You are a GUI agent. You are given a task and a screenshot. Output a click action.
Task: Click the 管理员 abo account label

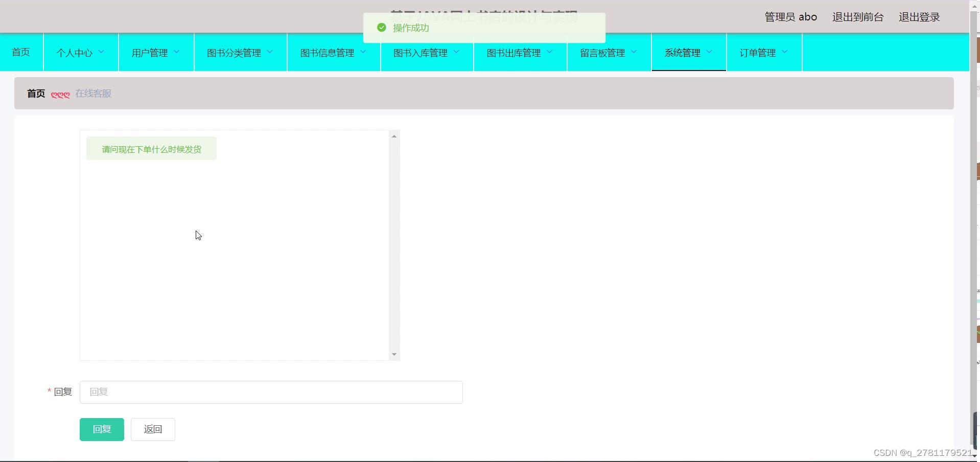point(790,17)
